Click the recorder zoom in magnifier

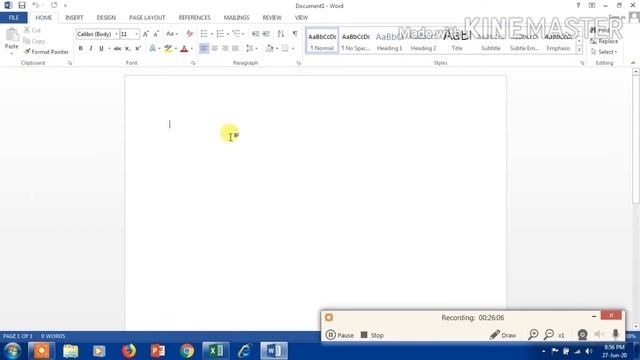533,335
